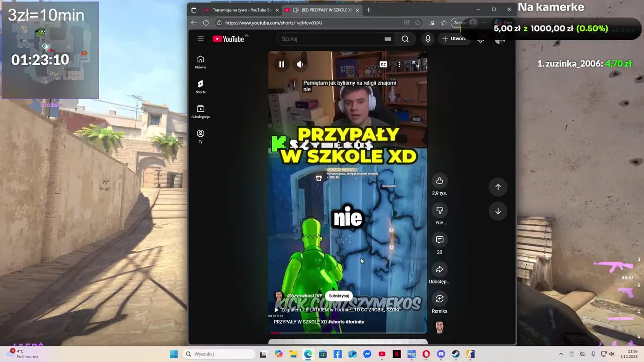The height and width of the screenshot is (362, 644).
Task: Open Messenger from the taskbar
Action: click(367, 354)
